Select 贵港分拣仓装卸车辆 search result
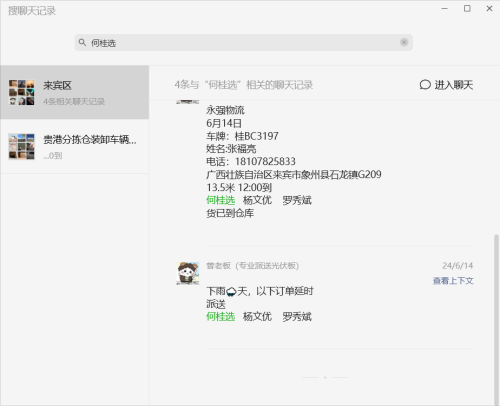Viewport: 500px width, 406px height. pos(75,146)
